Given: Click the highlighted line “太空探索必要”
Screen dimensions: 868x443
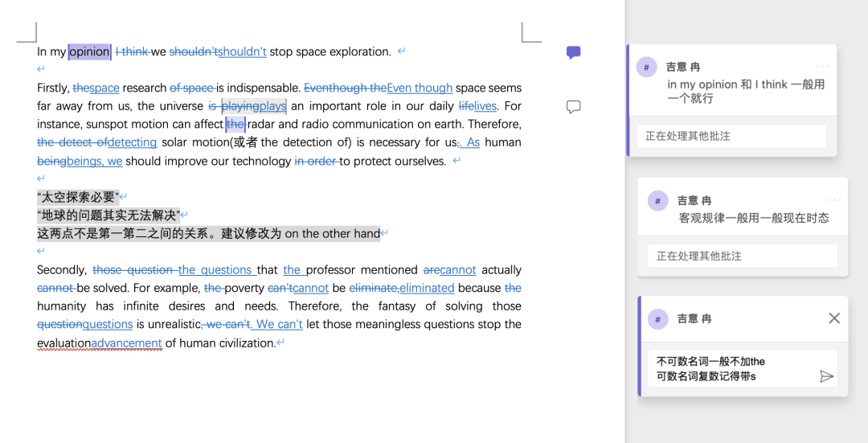Looking at the screenshot, I should [x=78, y=197].
